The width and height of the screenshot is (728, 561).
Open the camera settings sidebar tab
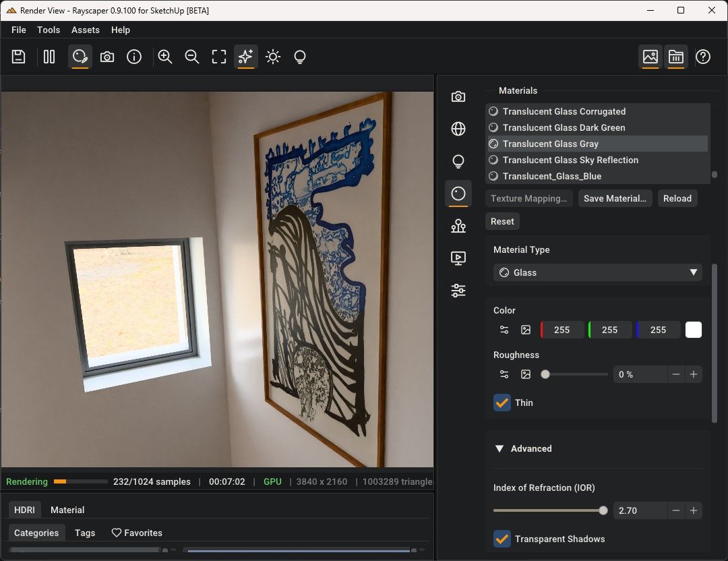458,96
